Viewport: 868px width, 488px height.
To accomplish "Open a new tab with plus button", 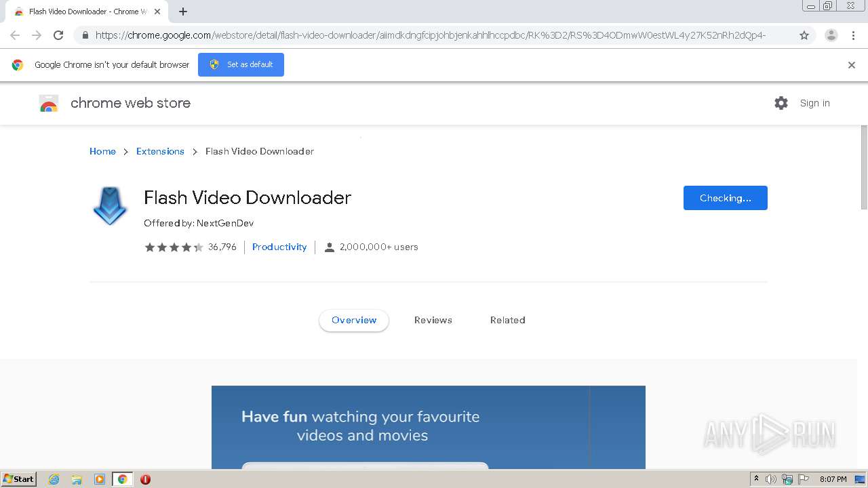I will [x=183, y=12].
